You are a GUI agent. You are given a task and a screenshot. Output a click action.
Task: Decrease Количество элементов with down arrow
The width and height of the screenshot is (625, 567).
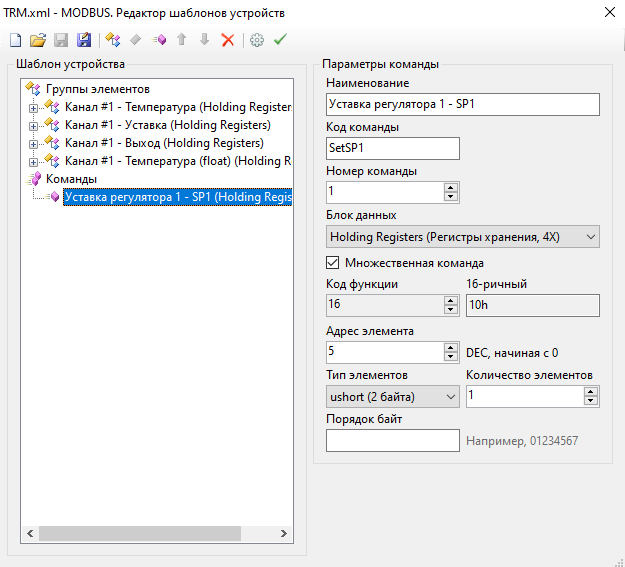coord(591,401)
